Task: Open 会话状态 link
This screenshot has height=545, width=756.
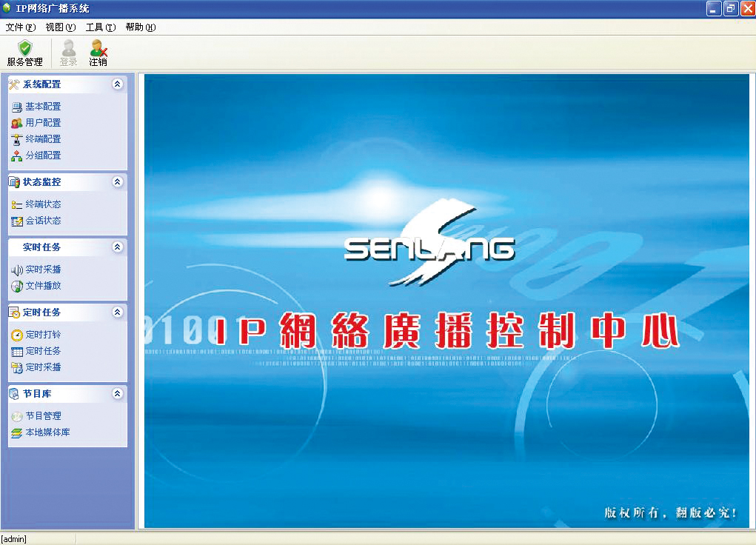Action: [44, 221]
